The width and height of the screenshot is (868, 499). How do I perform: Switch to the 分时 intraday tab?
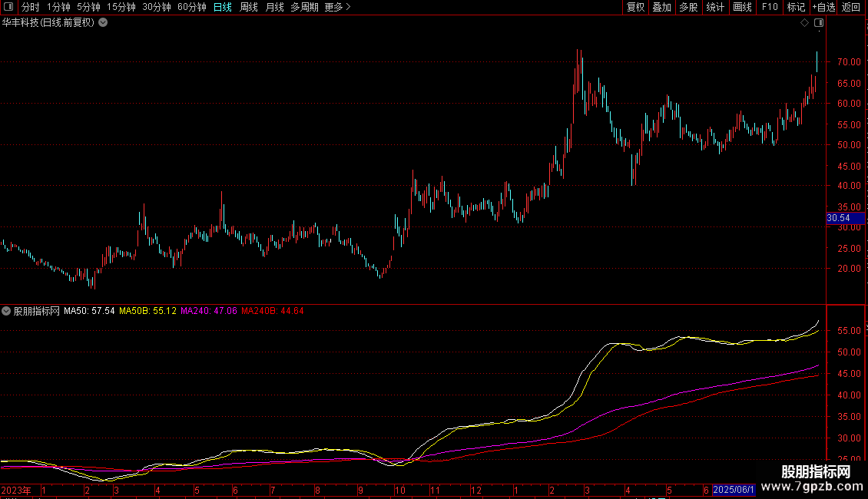(x=30, y=7)
